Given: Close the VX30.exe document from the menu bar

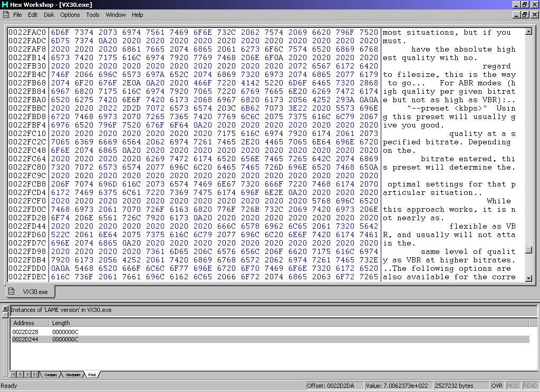Looking at the screenshot, I should pyautogui.click(x=535, y=14).
